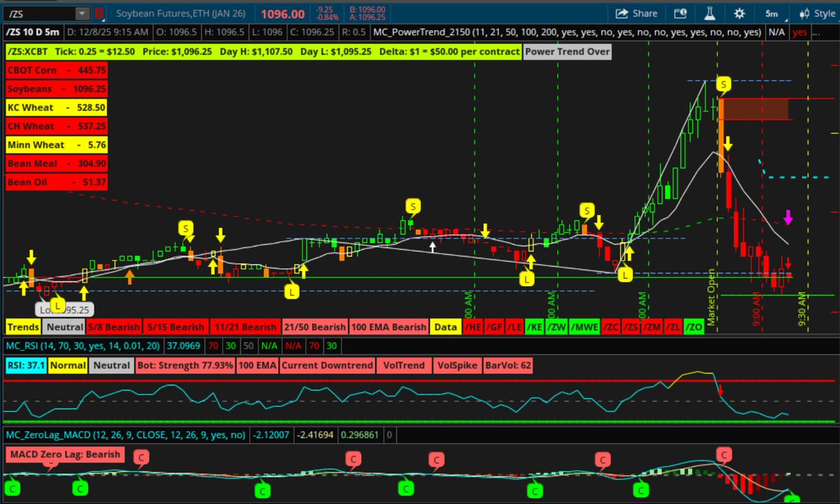This screenshot has height=504, width=840.
Task: Open the Style dropdown menu
Action: pos(824,13)
